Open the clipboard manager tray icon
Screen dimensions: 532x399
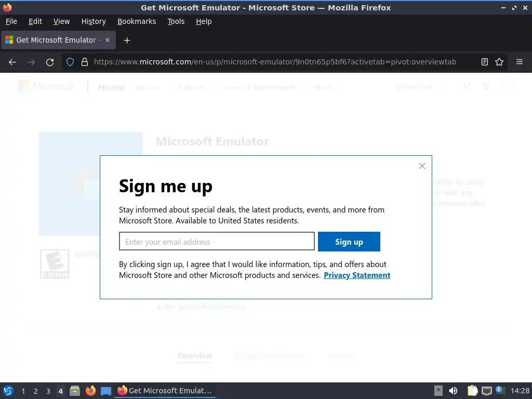click(x=472, y=391)
